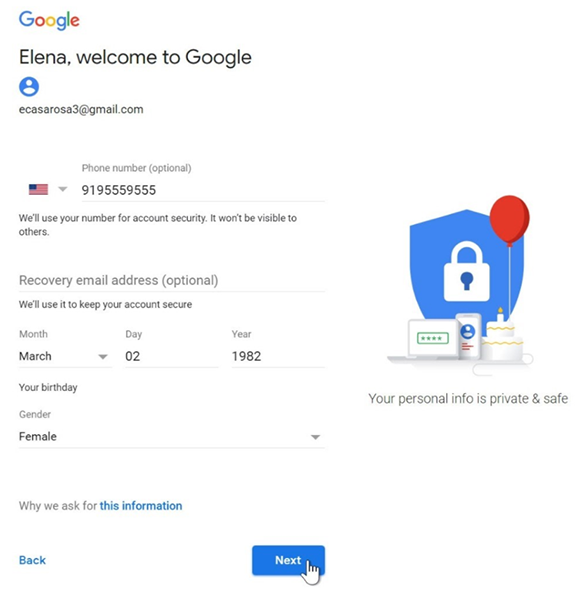Screen dimensions: 582x596
Task: Expand the Month dropdown showing March
Action: tap(65, 356)
